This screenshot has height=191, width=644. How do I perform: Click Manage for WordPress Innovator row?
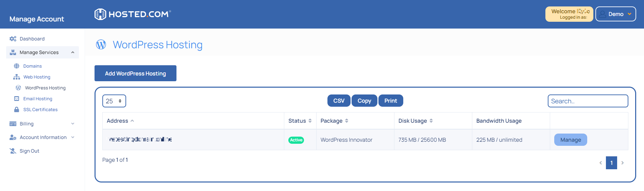(x=571, y=140)
